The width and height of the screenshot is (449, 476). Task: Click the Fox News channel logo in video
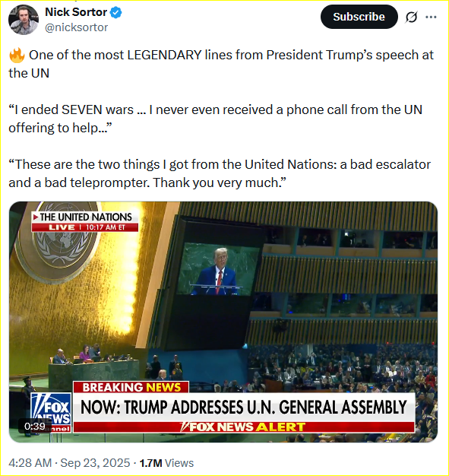[x=51, y=412]
